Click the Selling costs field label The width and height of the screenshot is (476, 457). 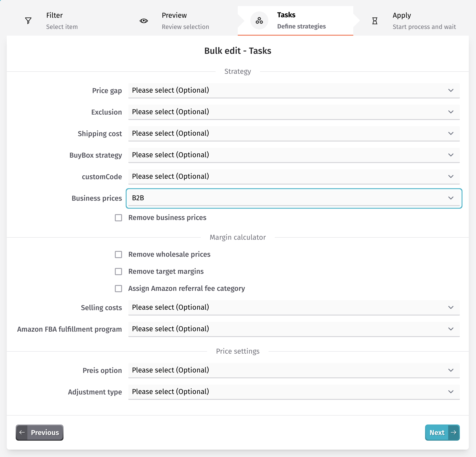point(101,308)
